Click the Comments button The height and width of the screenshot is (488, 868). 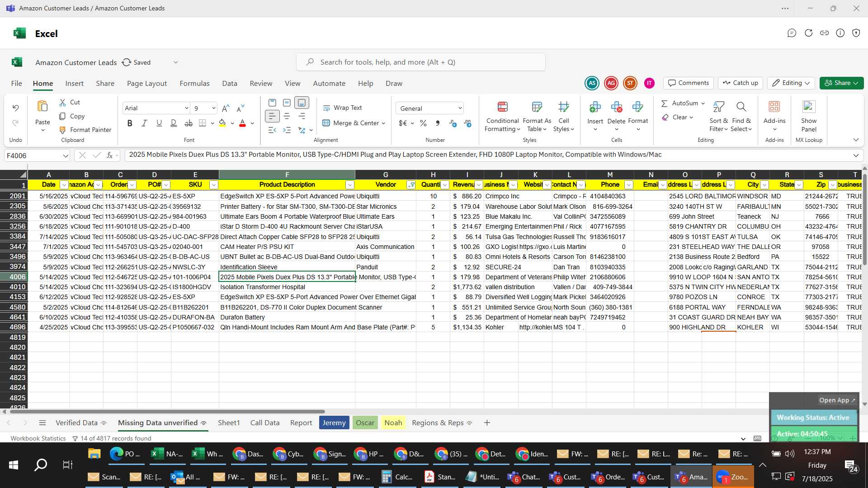coord(689,83)
